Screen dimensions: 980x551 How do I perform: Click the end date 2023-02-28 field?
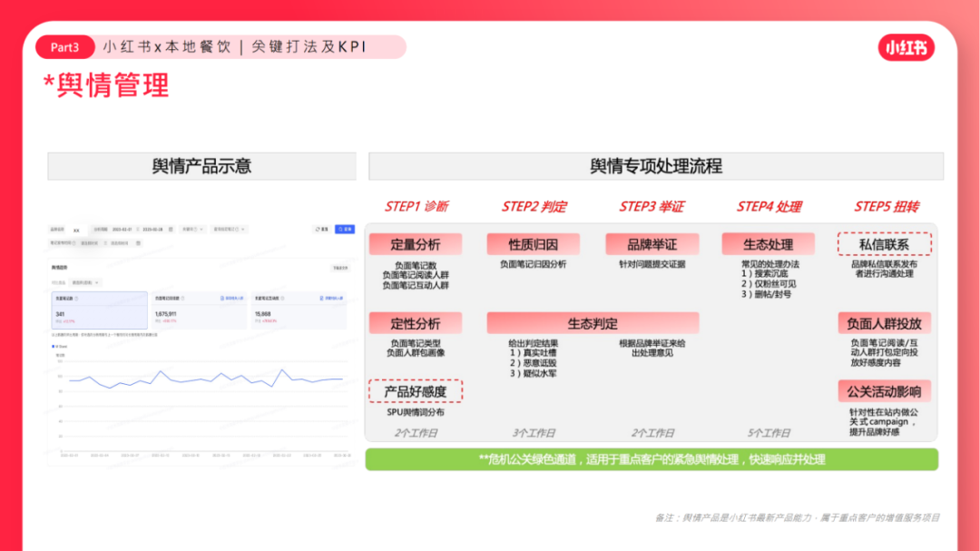pos(152,230)
